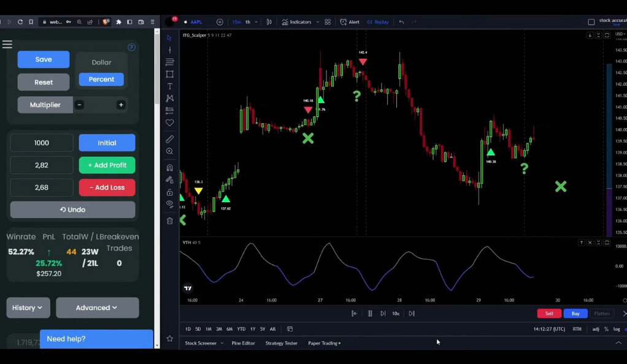Toggle the RTH session setting
The height and width of the screenshot is (364, 627).
(577, 329)
